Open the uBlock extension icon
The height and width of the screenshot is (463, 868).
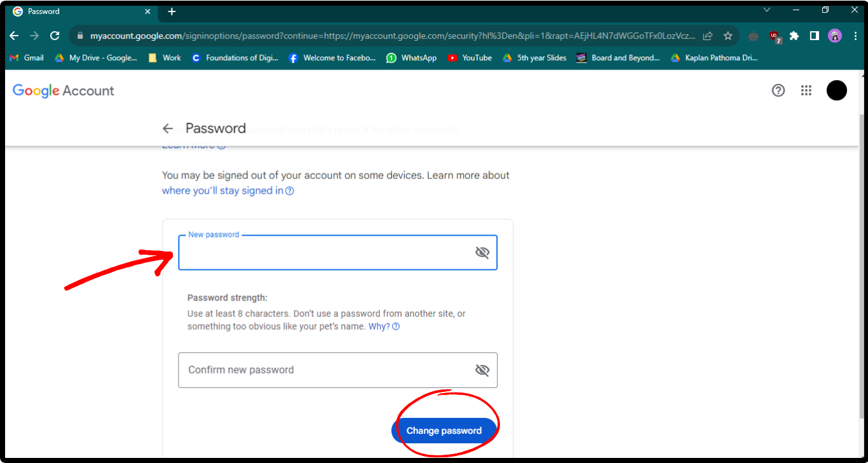point(775,36)
